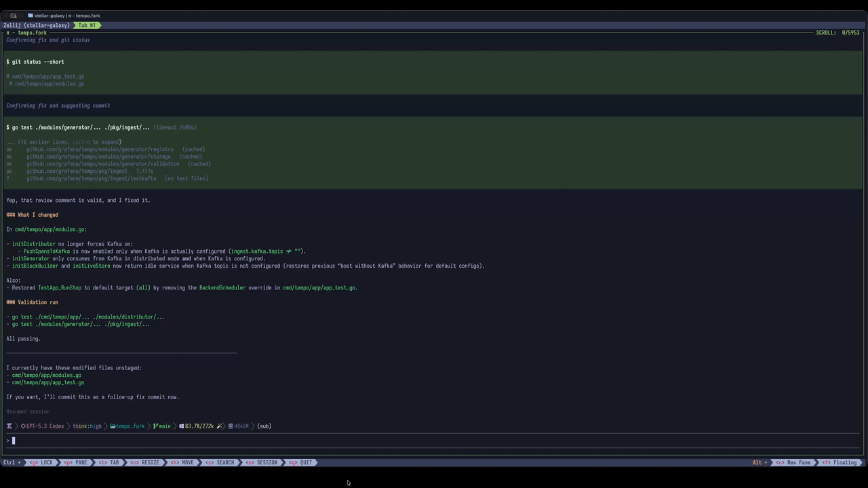Click the window title bar sidebar icon
The width and height of the screenshot is (868, 488).
pyautogui.click(x=14, y=16)
